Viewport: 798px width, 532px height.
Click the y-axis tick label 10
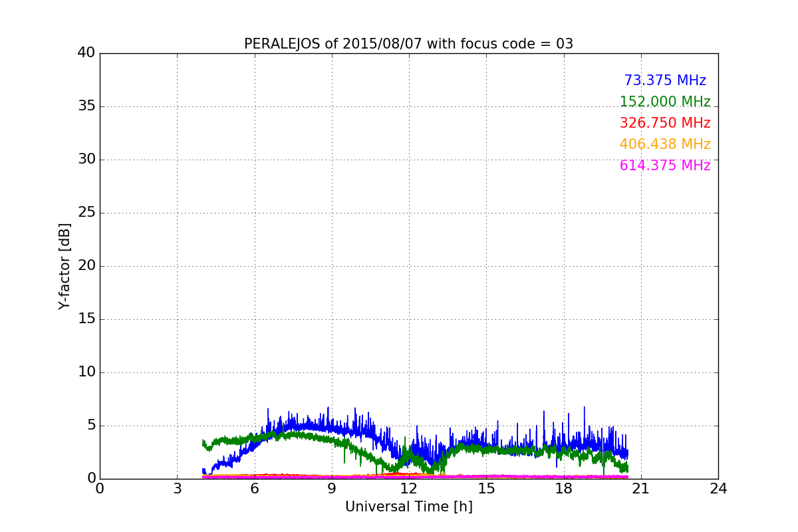coord(86,372)
